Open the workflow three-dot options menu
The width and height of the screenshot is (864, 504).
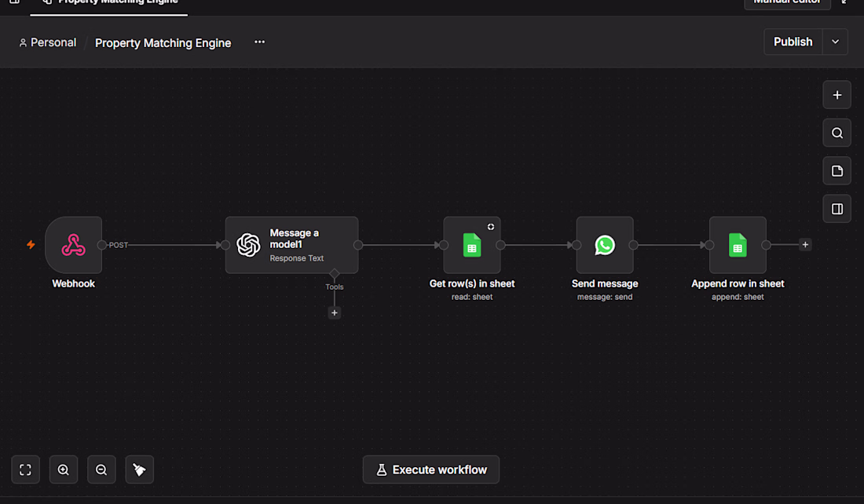click(259, 42)
